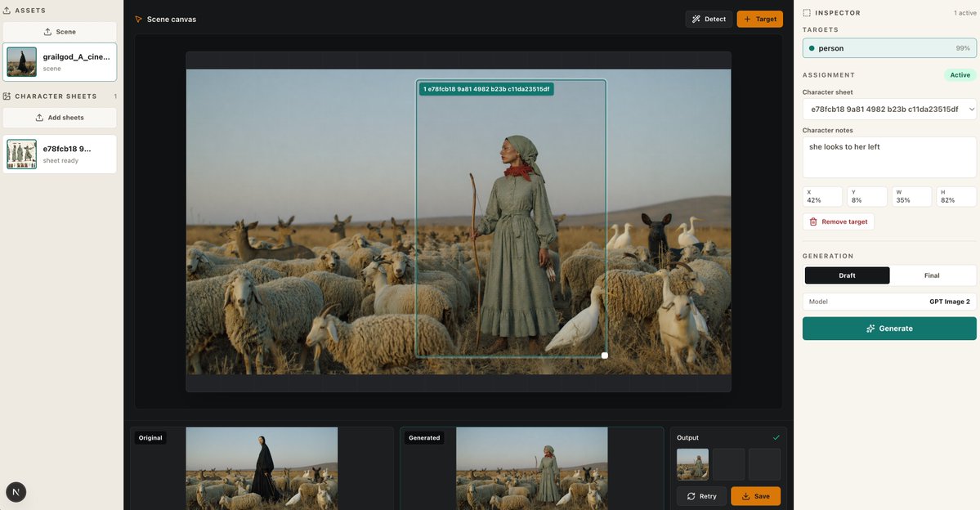This screenshot has height=510, width=980.
Task: Click the Detect button
Action: tap(709, 20)
